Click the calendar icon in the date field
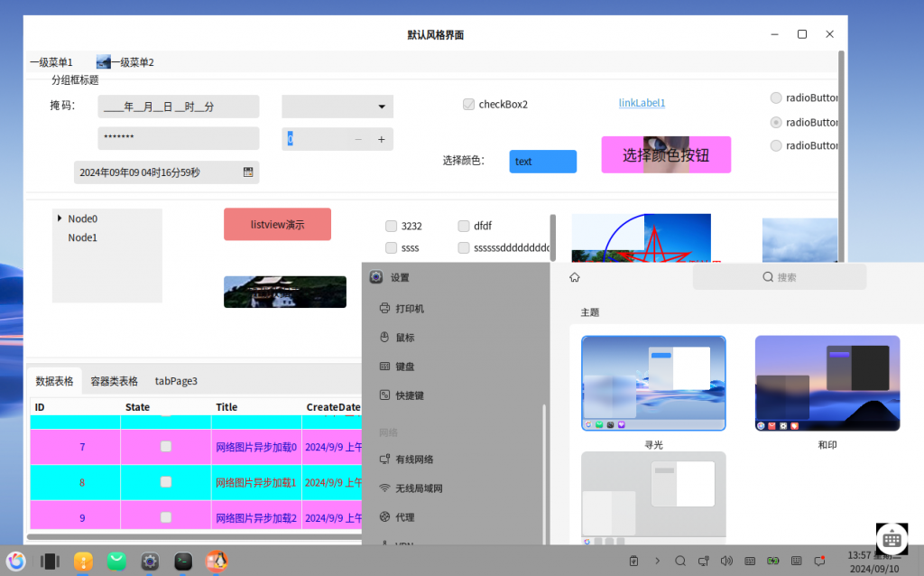924x576 pixels. [x=248, y=171]
